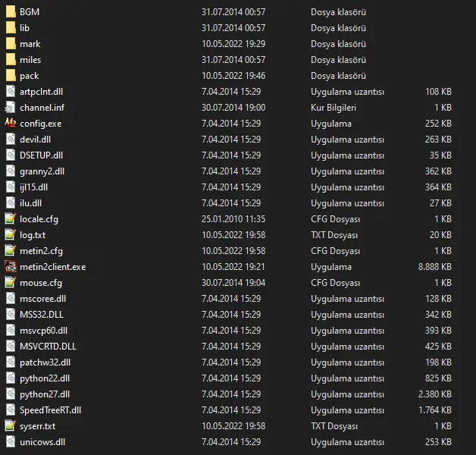
Task: Click the mouse.cfg notepad icon
Action: click(x=11, y=283)
